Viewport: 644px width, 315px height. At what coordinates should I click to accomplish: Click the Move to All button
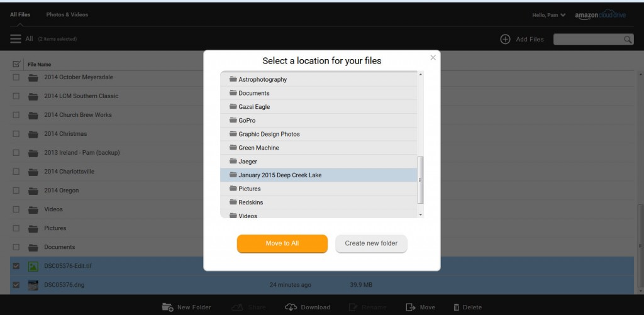point(282,243)
